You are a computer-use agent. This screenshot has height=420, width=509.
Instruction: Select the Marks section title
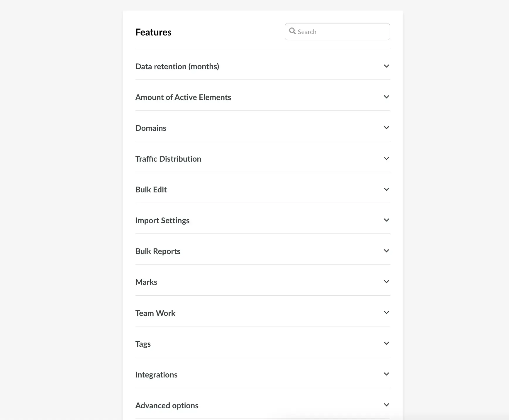(x=146, y=282)
